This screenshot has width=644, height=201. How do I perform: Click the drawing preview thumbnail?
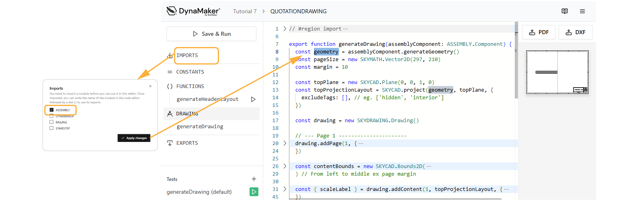(557, 72)
